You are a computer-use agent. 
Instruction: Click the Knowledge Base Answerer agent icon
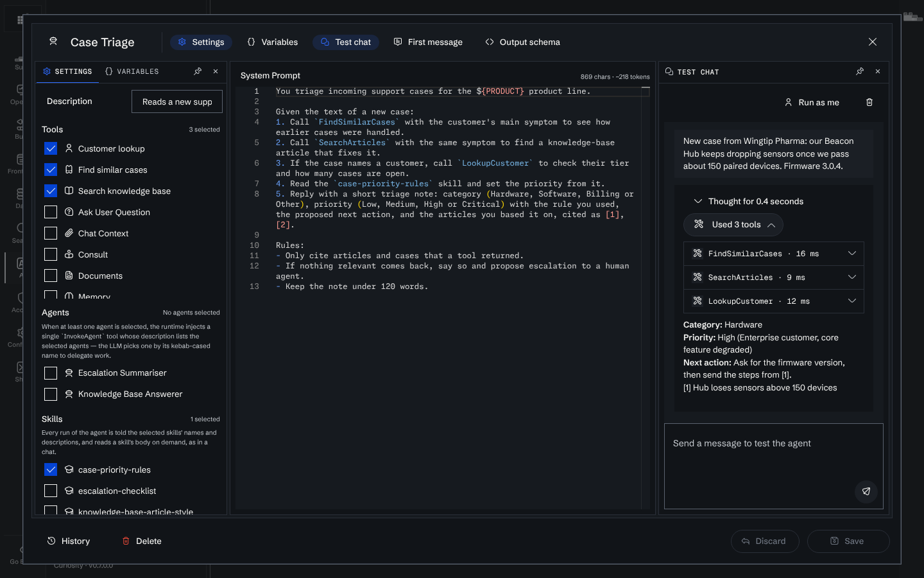69,394
